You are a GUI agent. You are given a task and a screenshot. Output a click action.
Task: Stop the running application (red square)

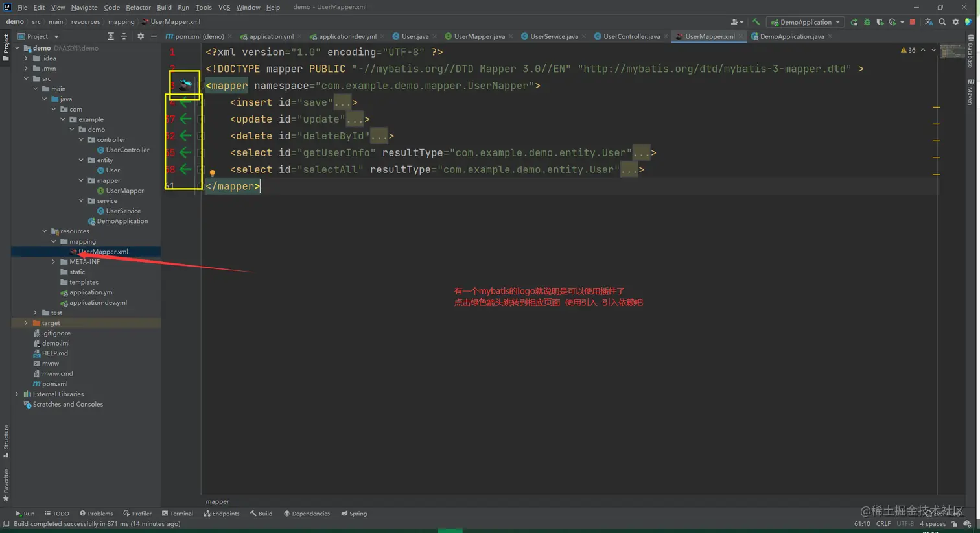point(913,22)
